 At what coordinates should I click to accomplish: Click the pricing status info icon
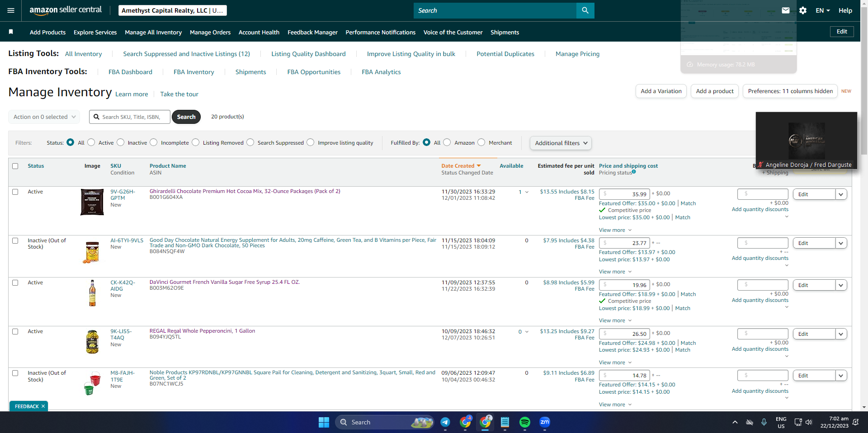634,171
